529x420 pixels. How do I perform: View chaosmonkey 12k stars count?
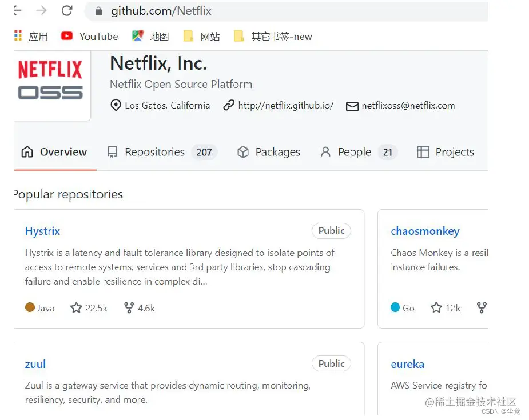(453, 308)
